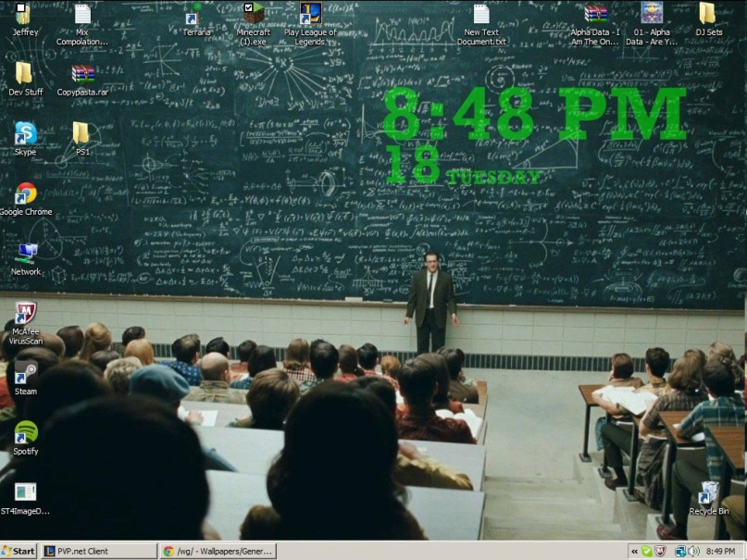Toggle the checkbox on the Jeffrey icon
The height and width of the screenshot is (560, 747).
[x=20, y=7]
